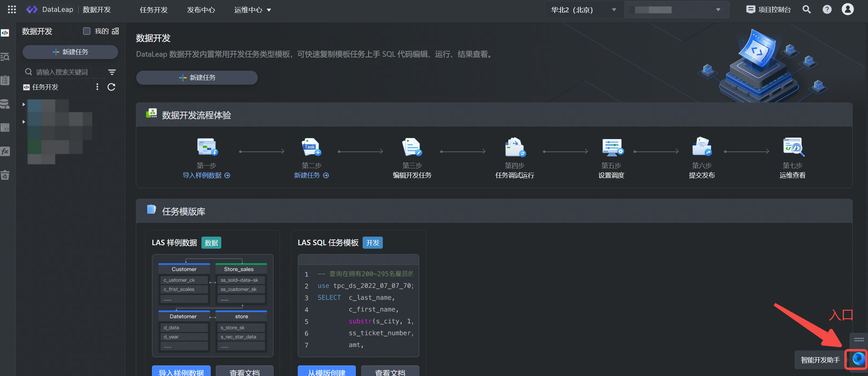The width and height of the screenshot is (868, 376).
Task: Refresh the 任务开发 tree
Action: pos(111,87)
